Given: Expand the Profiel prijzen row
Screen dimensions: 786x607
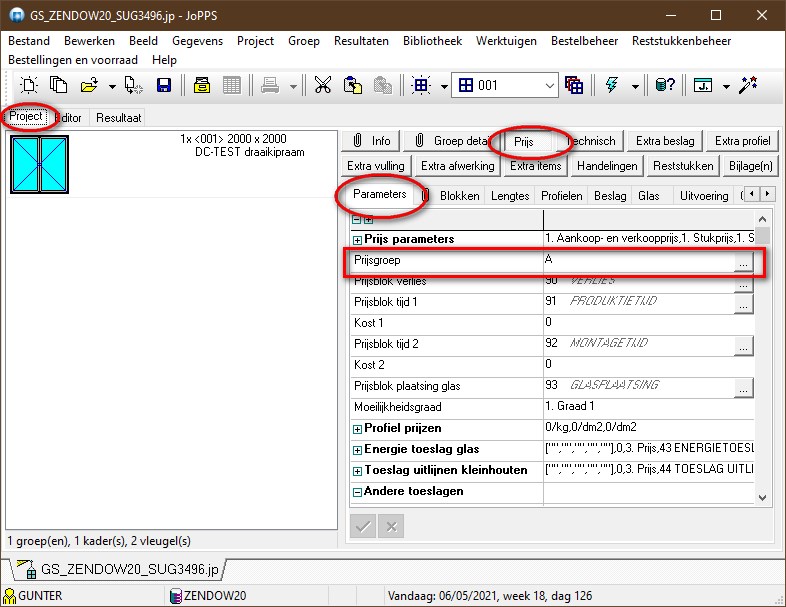Looking at the screenshot, I should [357, 429].
